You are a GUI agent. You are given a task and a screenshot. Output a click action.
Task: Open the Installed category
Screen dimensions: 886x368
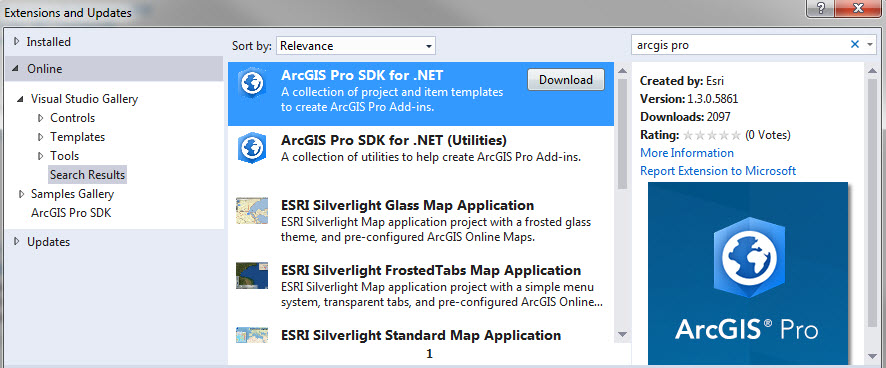49,42
